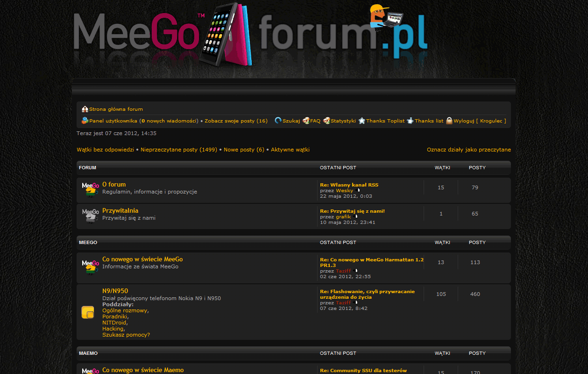Image resolution: width=588 pixels, height=374 pixels.
Task: Open the Thanks Toplist page
Action: (385, 121)
